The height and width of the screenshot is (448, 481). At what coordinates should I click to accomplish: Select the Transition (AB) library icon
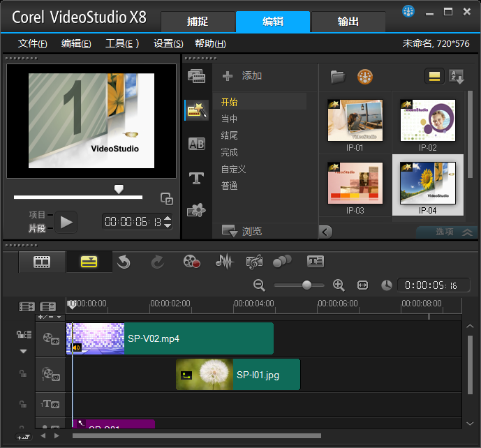click(197, 144)
